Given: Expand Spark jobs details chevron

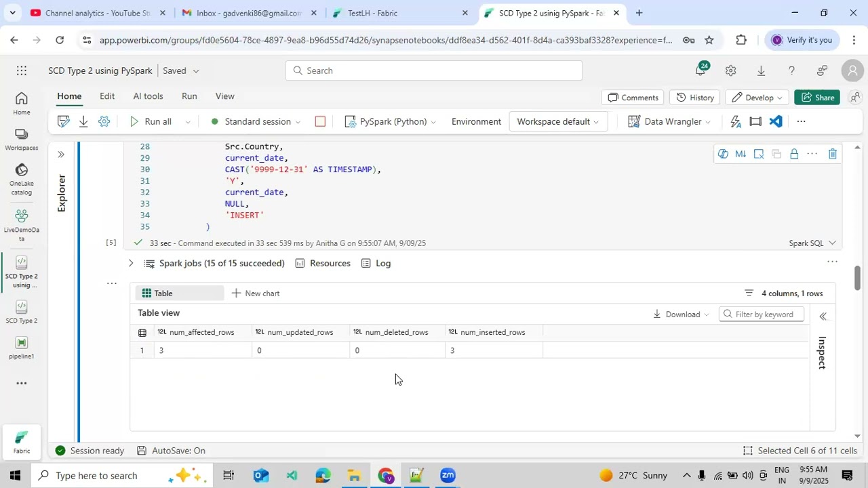Looking at the screenshot, I should [131, 263].
